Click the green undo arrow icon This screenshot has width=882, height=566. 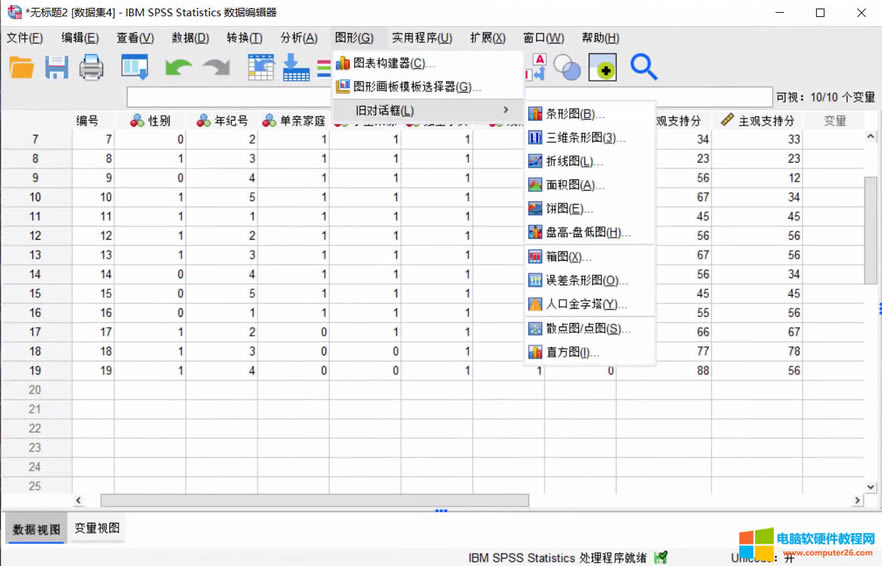pyautogui.click(x=178, y=67)
